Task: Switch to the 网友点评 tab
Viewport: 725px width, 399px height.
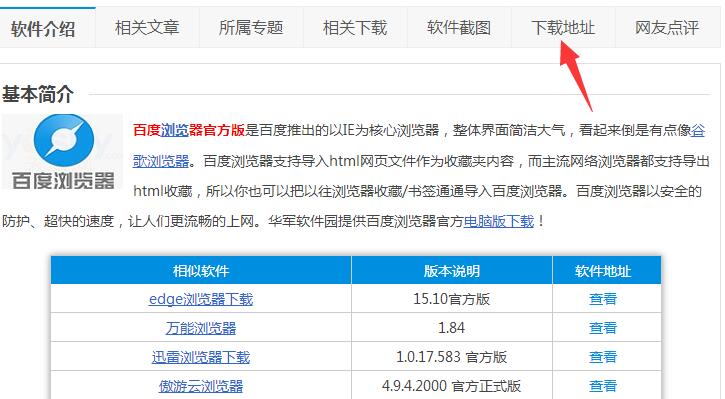Action: [x=667, y=28]
